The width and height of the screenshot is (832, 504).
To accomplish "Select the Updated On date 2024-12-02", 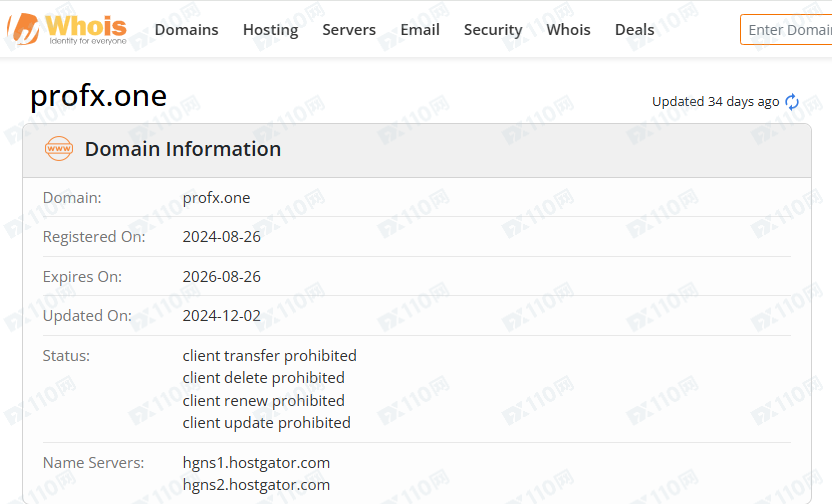I will 222,316.
